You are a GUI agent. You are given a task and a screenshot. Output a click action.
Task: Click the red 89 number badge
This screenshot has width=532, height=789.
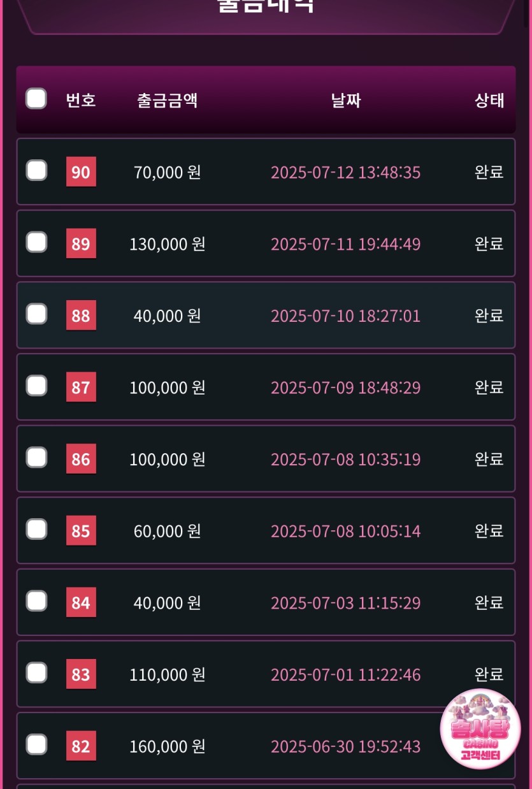[81, 244]
